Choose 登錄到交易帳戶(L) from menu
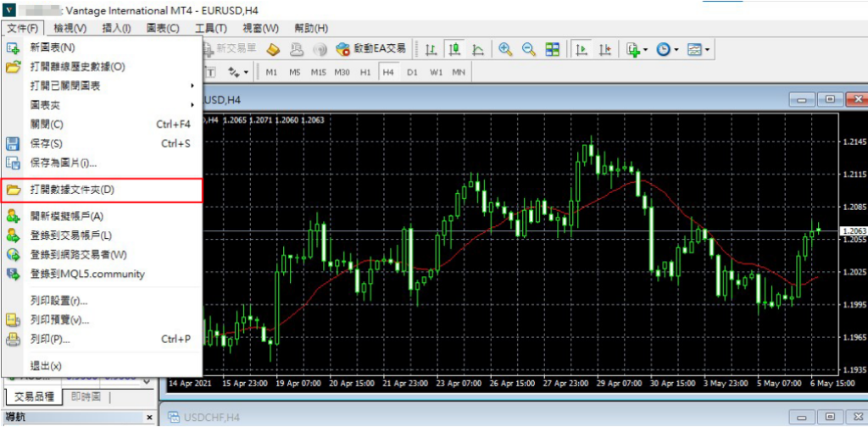868x432 pixels. pos(70,235)
